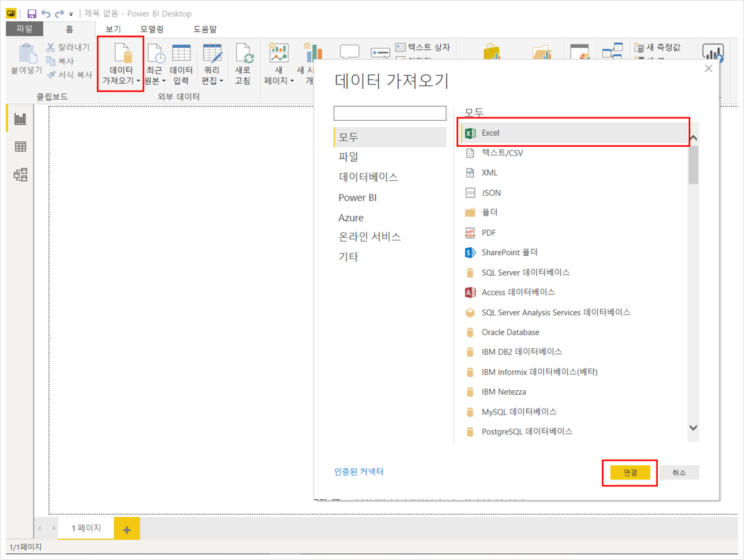This screenshot has height=560, width=744.
Task: Open the 모델링 ribbon tab
Action: (152, 29)
